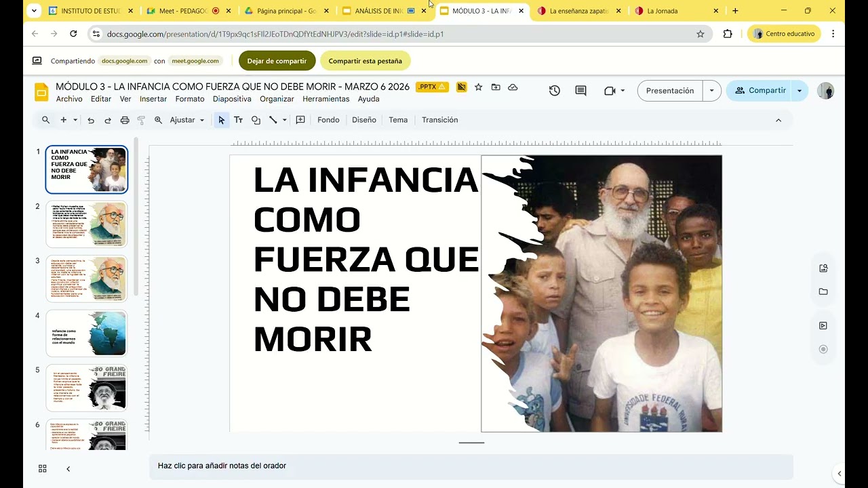Click the offline unavailable badge icon
Image resolution: width=868 pixels, height=488 pixels.
[461, 87]
